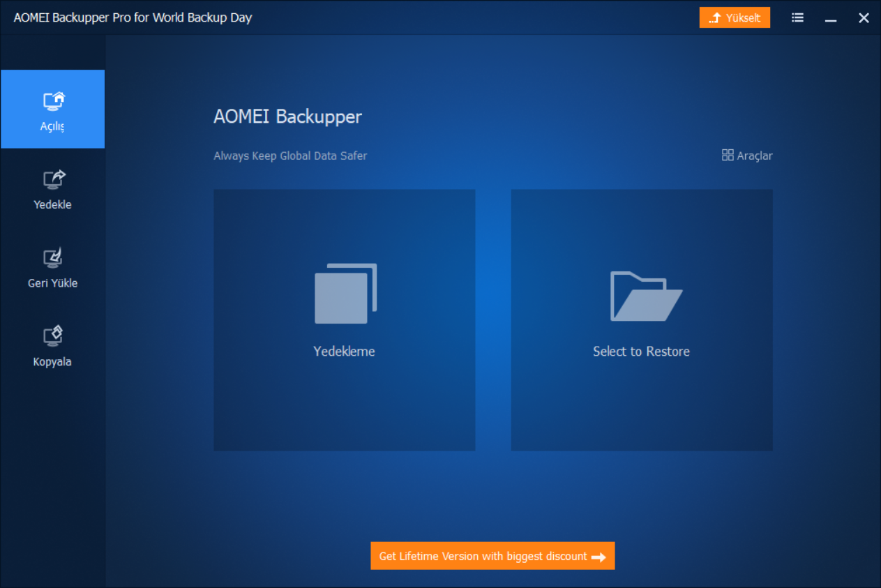Open Araçlar tools link
This screenshot has height=588, width=881.
pos(747,156)
